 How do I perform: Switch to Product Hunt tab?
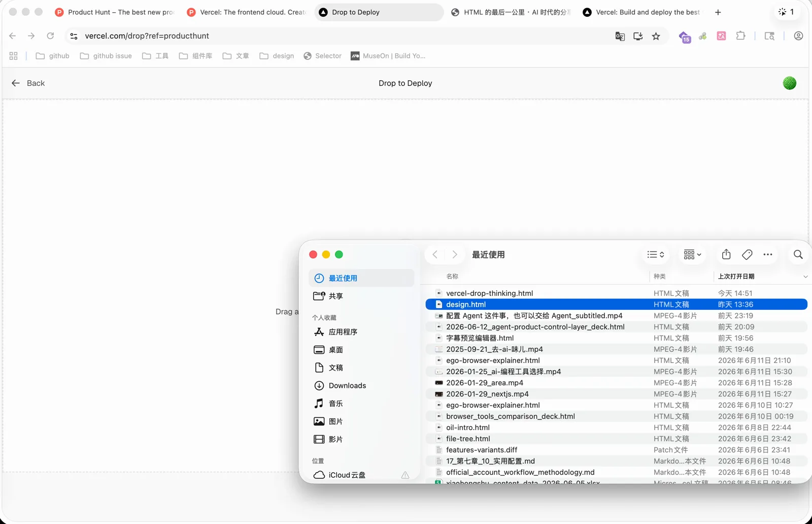click(114, 12)
